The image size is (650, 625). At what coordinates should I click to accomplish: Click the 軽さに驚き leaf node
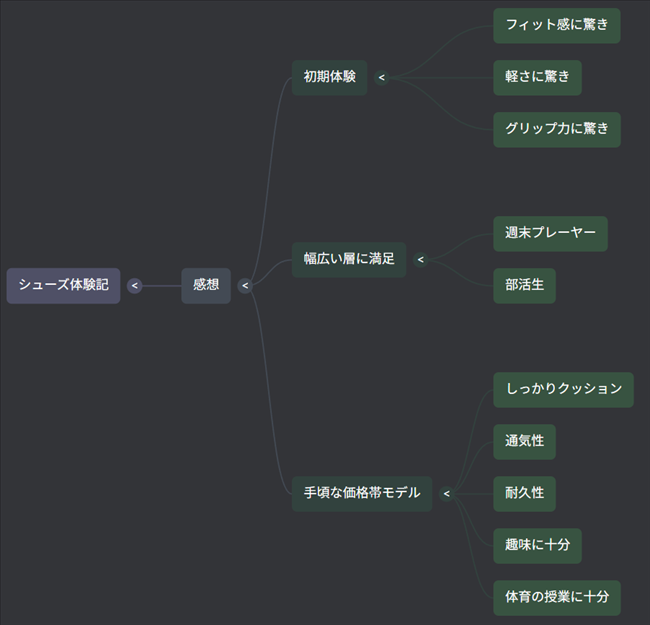point(537,78)
